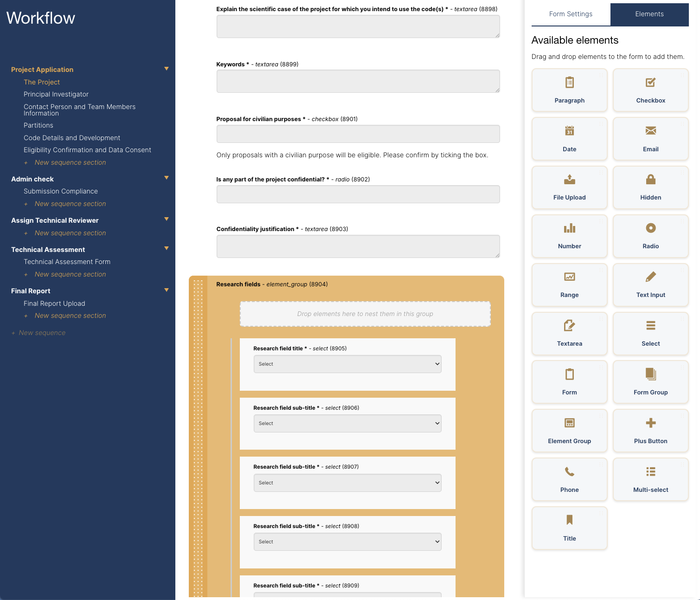Pick the Plus Button element icon
This screenshot has width=700, height=600.
[650, 423]
